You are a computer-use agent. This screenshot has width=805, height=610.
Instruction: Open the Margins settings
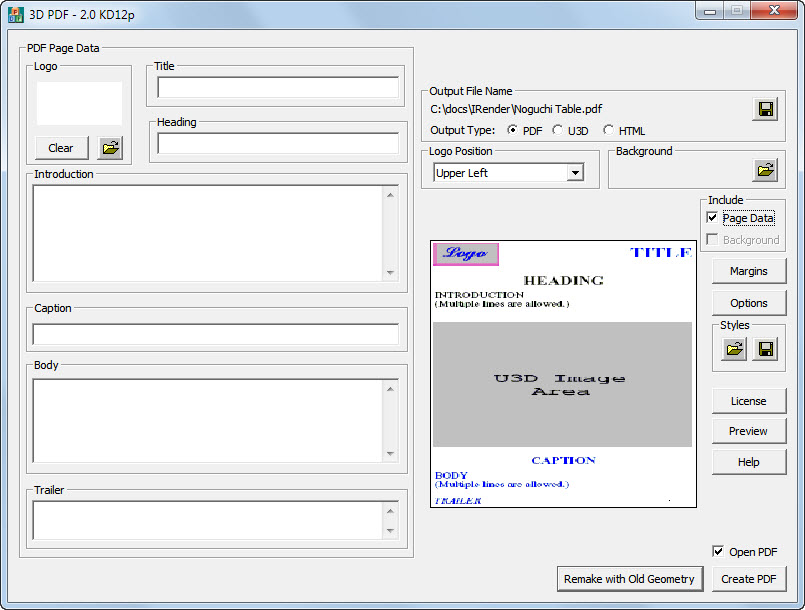point(749,270)
